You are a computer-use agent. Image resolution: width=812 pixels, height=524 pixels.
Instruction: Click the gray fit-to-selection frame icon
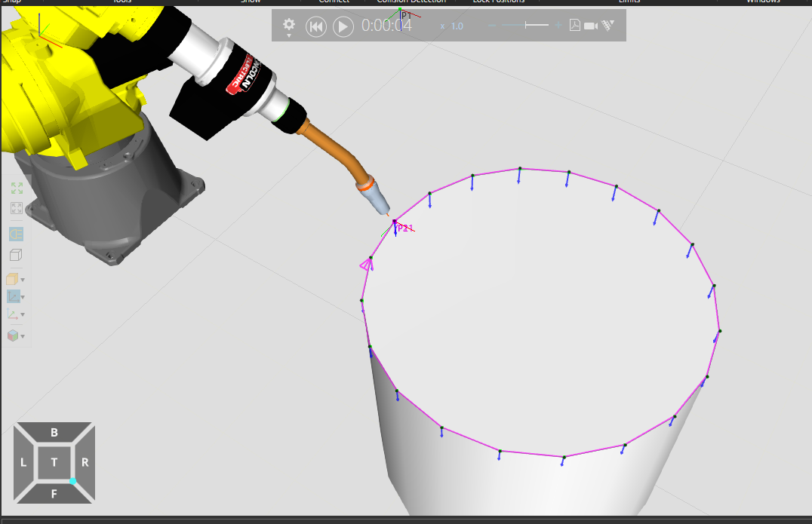[x=17, y=208]
